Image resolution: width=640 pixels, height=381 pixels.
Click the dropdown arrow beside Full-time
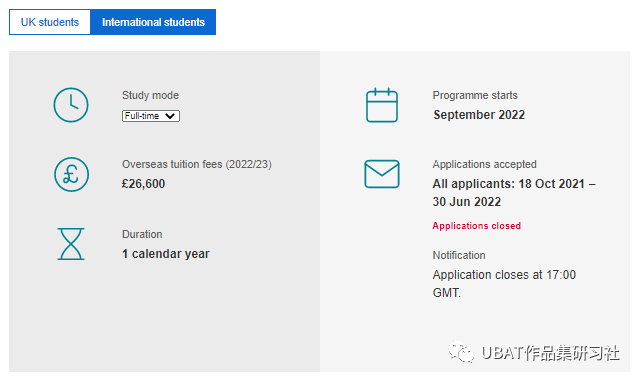pos(170,116)
